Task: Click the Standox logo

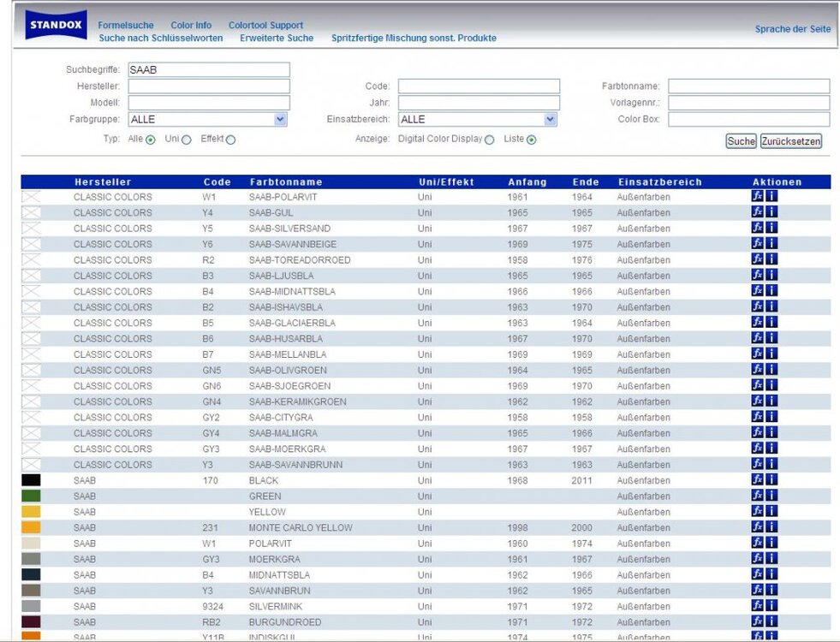Action: [x=56, y=25]
